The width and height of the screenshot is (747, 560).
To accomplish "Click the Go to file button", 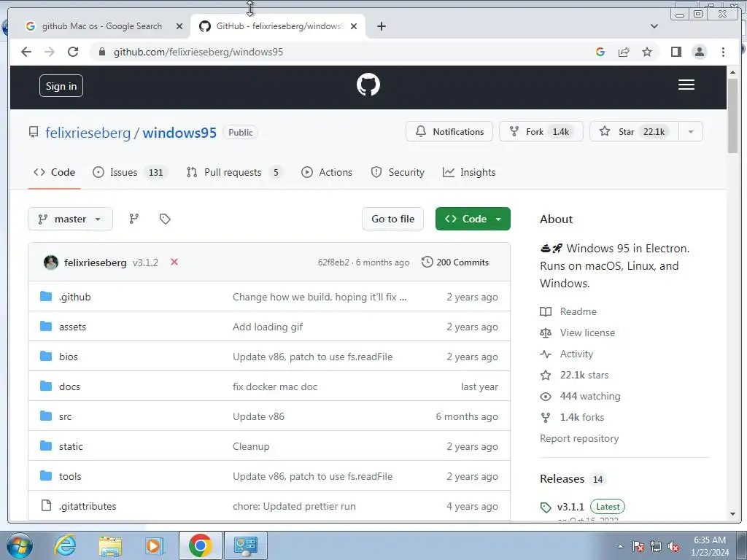I will pos(392,219).
